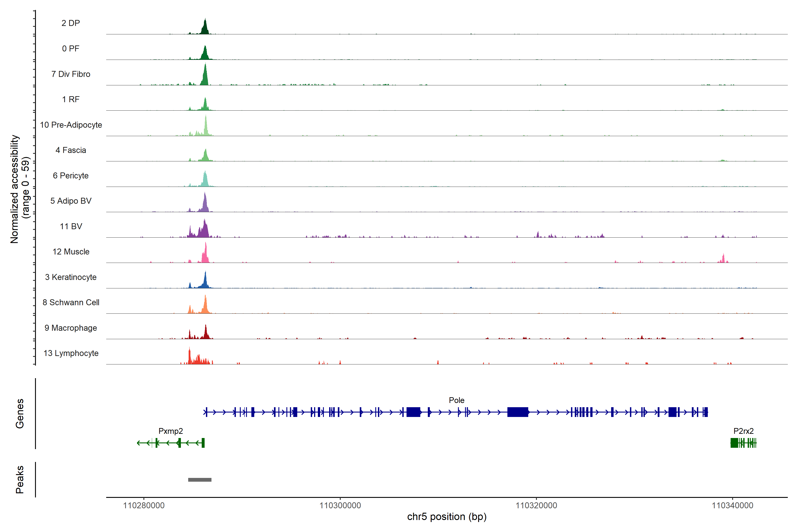This screenshot has height=532, width=798.
Task: Click the chr5 position (bp) axis title
Action: click(446, 517)
